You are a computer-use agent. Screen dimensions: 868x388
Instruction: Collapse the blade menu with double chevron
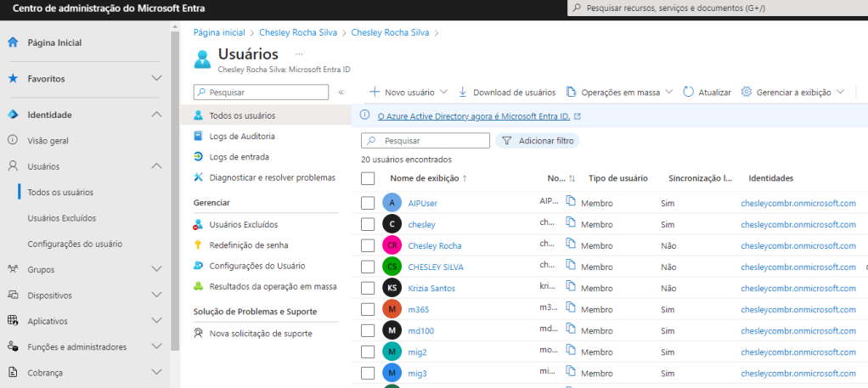coord(341,92)
